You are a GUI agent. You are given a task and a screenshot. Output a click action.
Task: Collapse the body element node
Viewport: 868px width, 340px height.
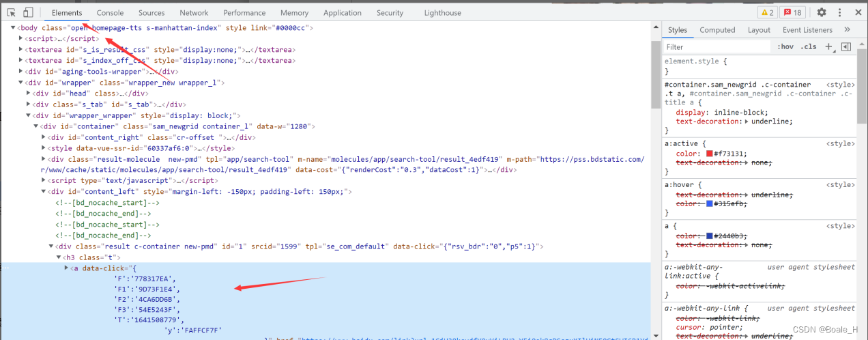14,28
